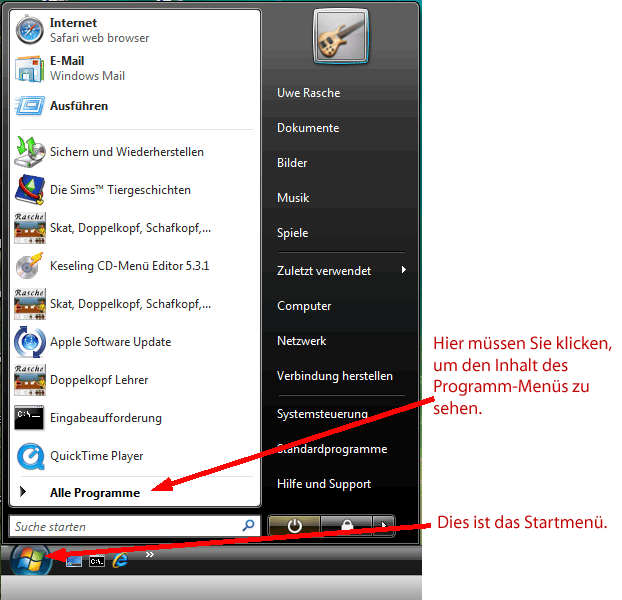Click Eingabeaufforderung text label

(x=106, y=418)
